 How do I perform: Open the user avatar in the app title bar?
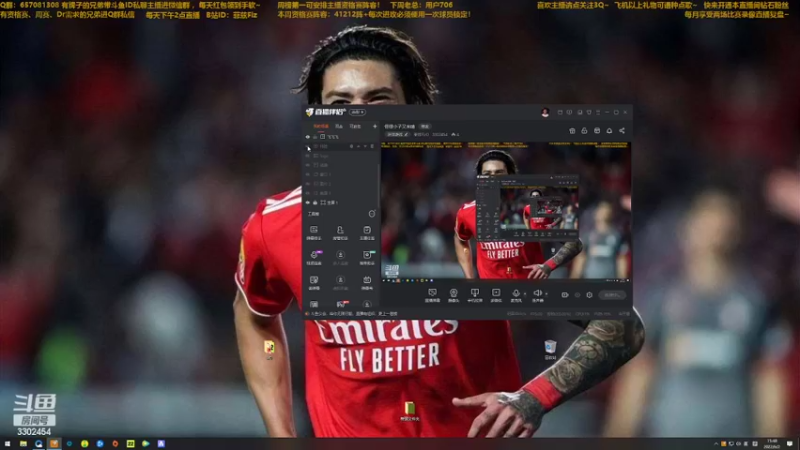pyautogui.click(x=545, y=112)
